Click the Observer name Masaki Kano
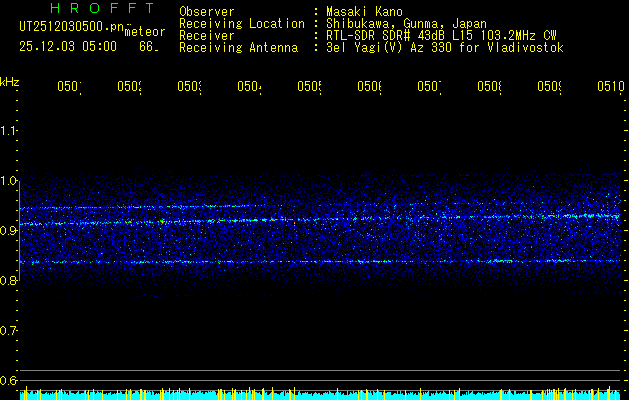This screenshot has height=400, width=629. click(x=364, y=12)
